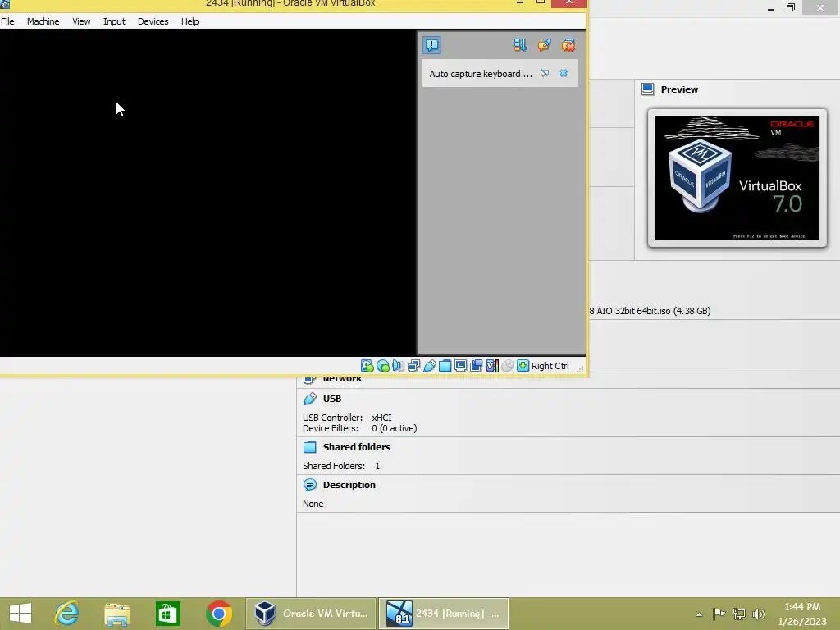The height and width of the screenshot is (630, 840).
Task: Click the VirtualBox 7.0 preview thumbnail
Action: [737, 178]
